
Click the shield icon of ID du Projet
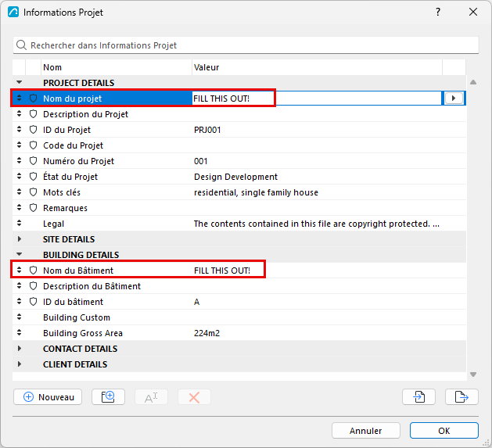(x=34, y=130)
